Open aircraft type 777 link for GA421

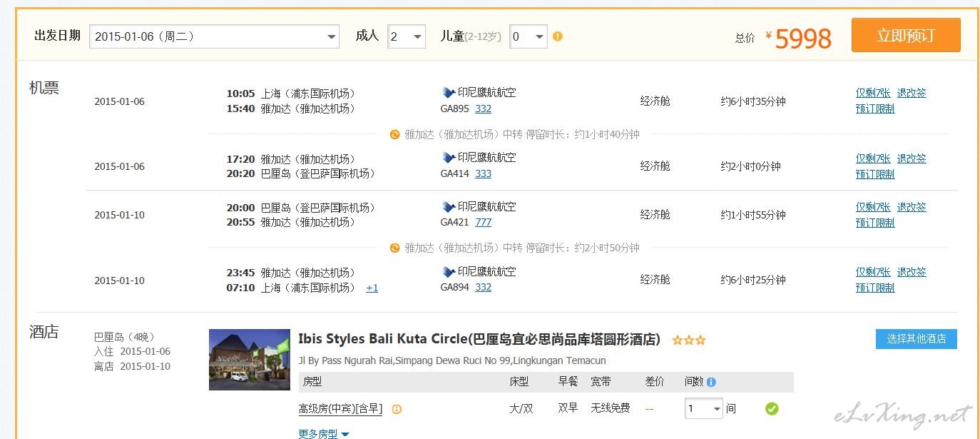483,223
